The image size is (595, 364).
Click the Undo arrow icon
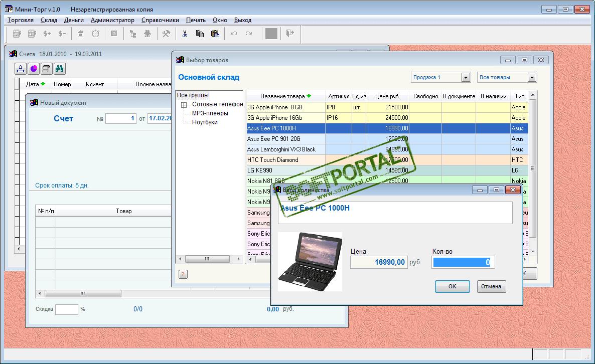(x=234, y=34)
